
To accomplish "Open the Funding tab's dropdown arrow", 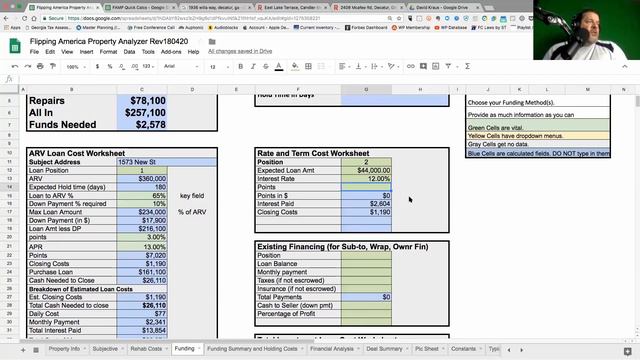I will 199,349.
